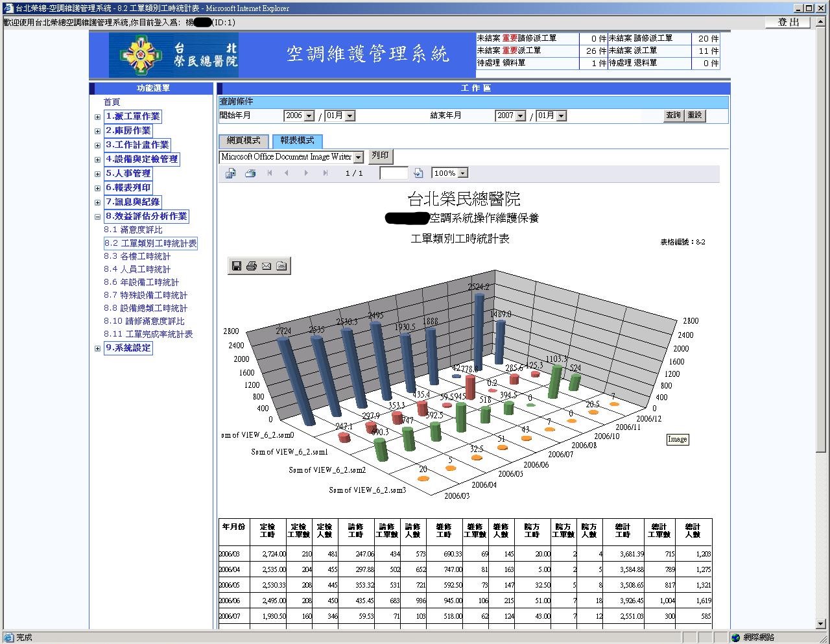Print the chart via the chart printer icon
The height and width of the screenshot is (644, 830).
pyautogui.click(x=252, y=266)
